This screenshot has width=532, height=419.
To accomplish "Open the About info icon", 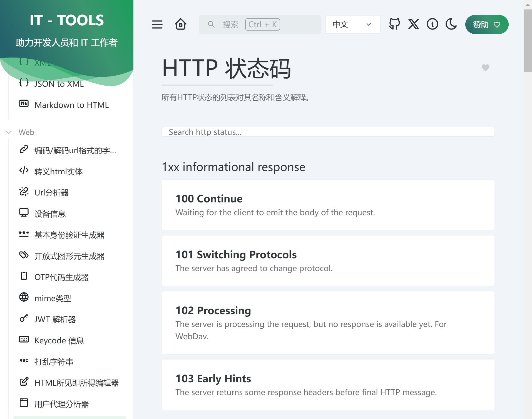I will click(432, 24).
